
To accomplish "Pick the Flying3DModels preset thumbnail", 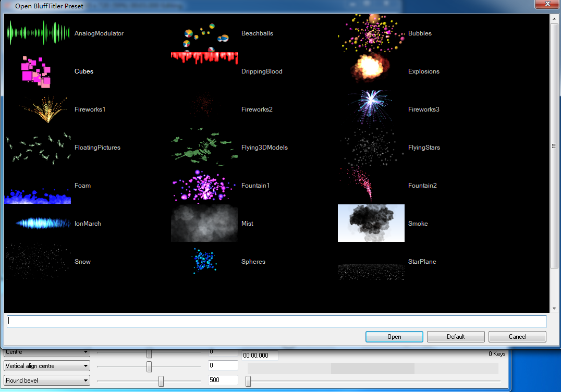I will tap(204, 148).
